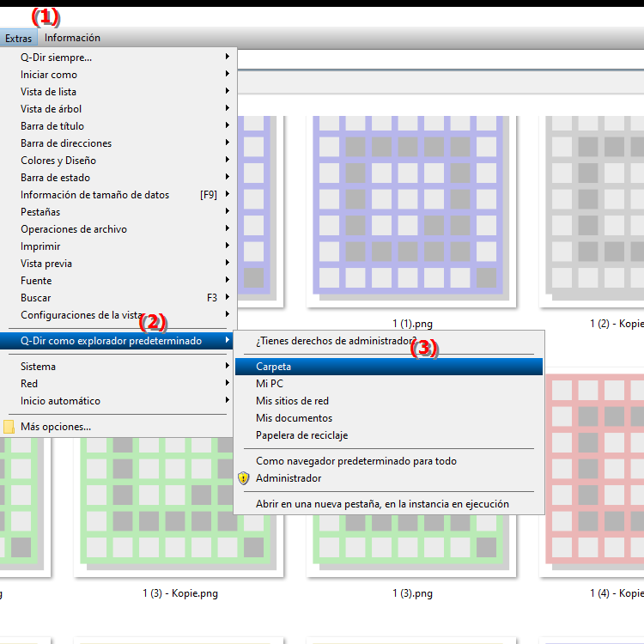Open Barra de estado submenu

point(118,178)
